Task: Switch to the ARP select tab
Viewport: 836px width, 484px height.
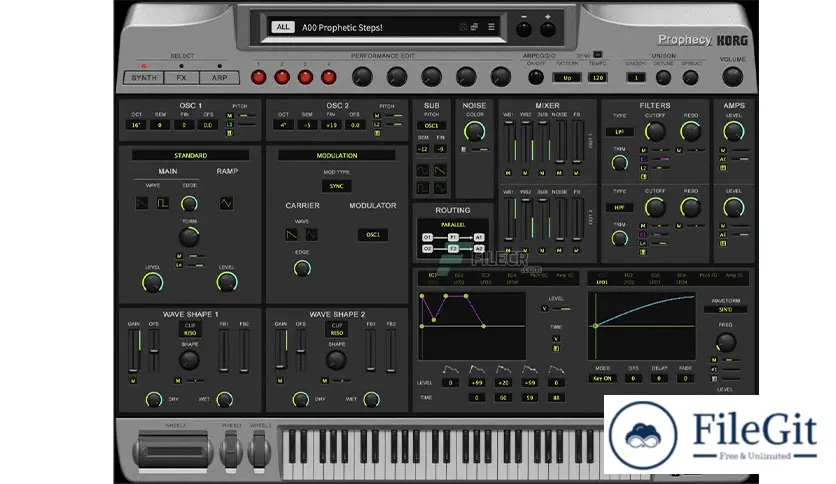Action: pyautogui.click(x=220, y=77)
